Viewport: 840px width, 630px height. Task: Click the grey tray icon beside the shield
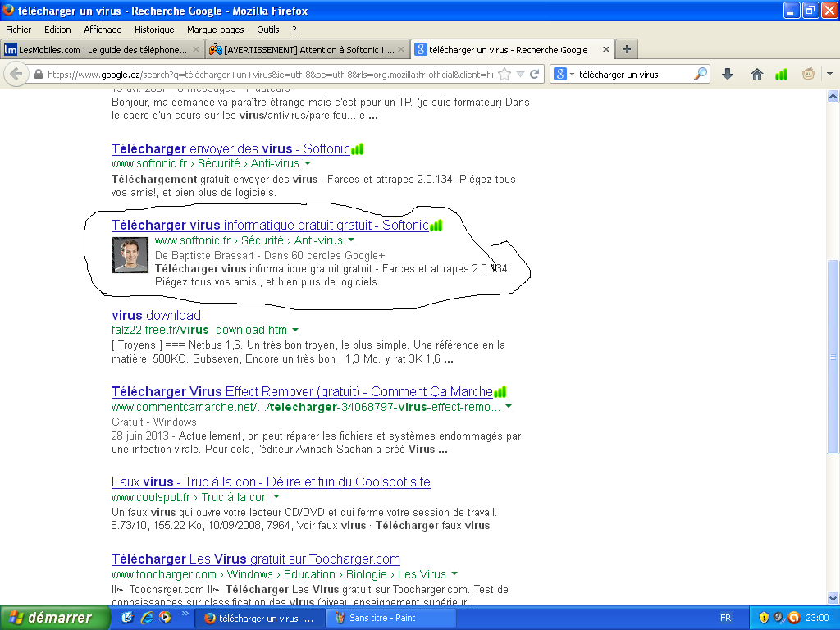[779, 618]
